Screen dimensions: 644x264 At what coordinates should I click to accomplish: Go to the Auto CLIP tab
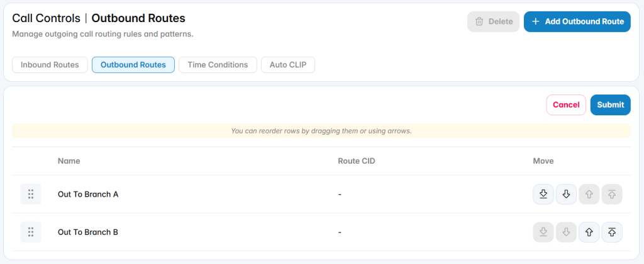click(288, 65)
